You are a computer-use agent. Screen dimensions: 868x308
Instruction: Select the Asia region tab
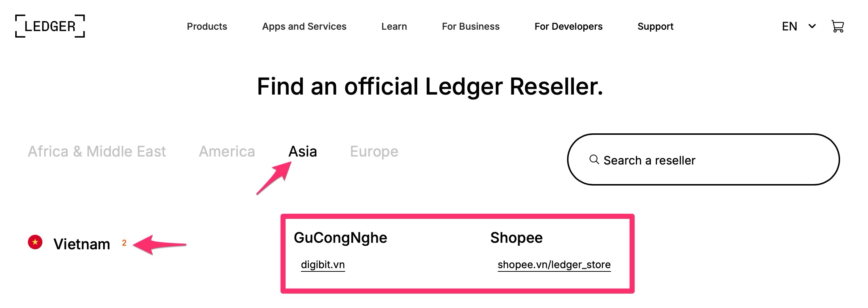(x=303, y=151)
